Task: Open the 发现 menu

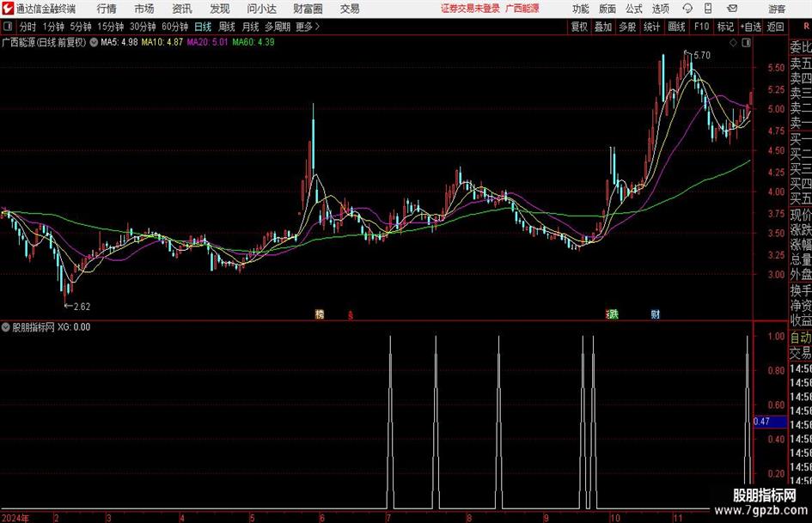Action: pos(220,9)
